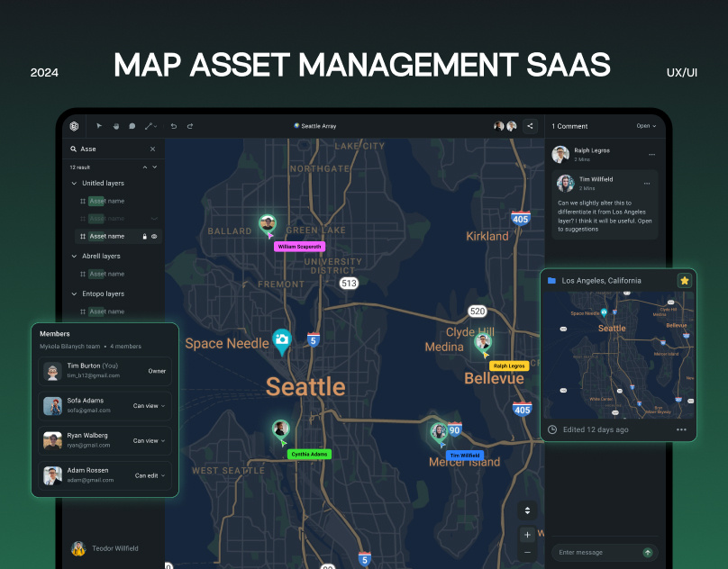Image resolution: width=728 pixels, height=569 pixels.
Task: Expand the Abrell layers group
Action: [73, 256]
